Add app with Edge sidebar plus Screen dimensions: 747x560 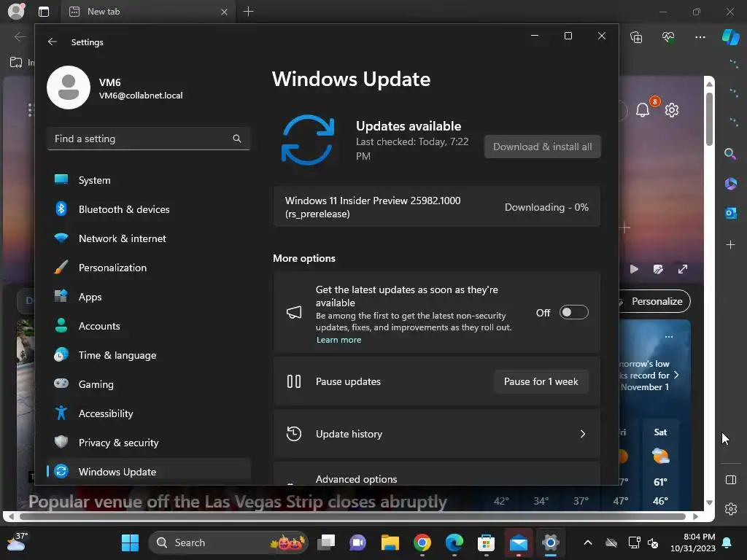(730, 245)
